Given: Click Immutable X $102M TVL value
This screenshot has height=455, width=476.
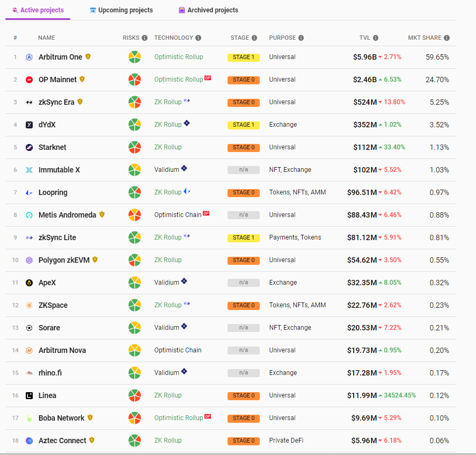Looking at the screenshot, I should pyautogui.click(x=365, y=170).
